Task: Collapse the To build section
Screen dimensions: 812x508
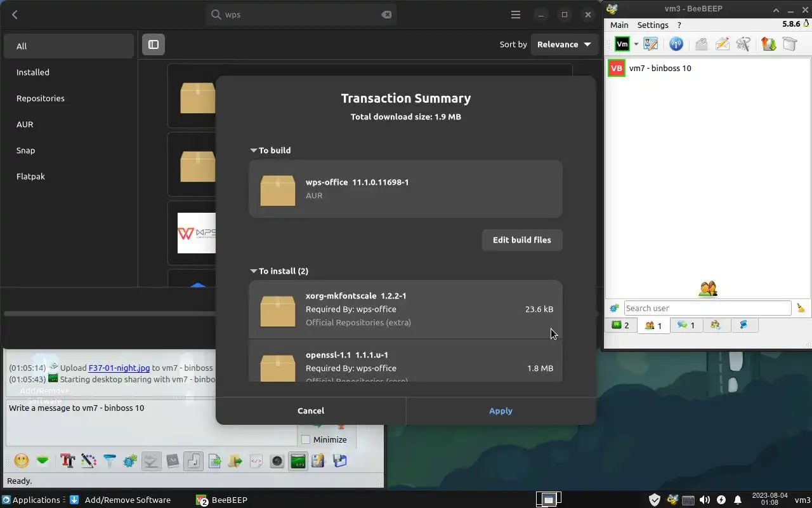Action: (x=253, y=150)
